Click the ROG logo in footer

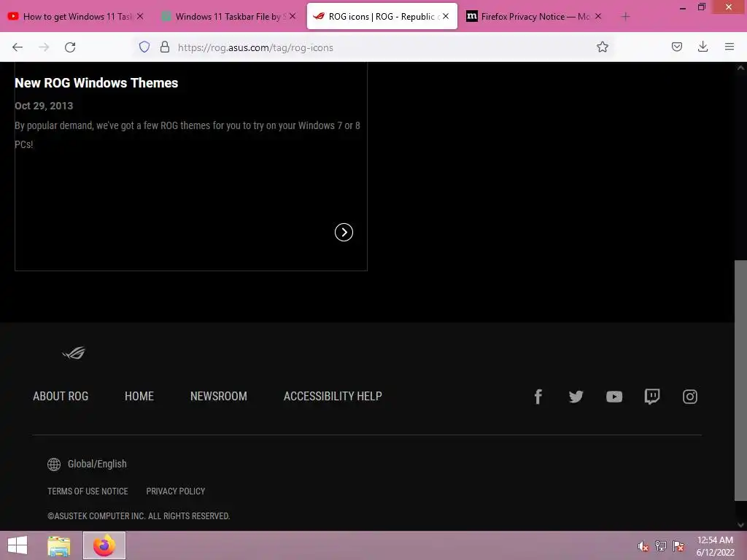[x=74, y=353]
